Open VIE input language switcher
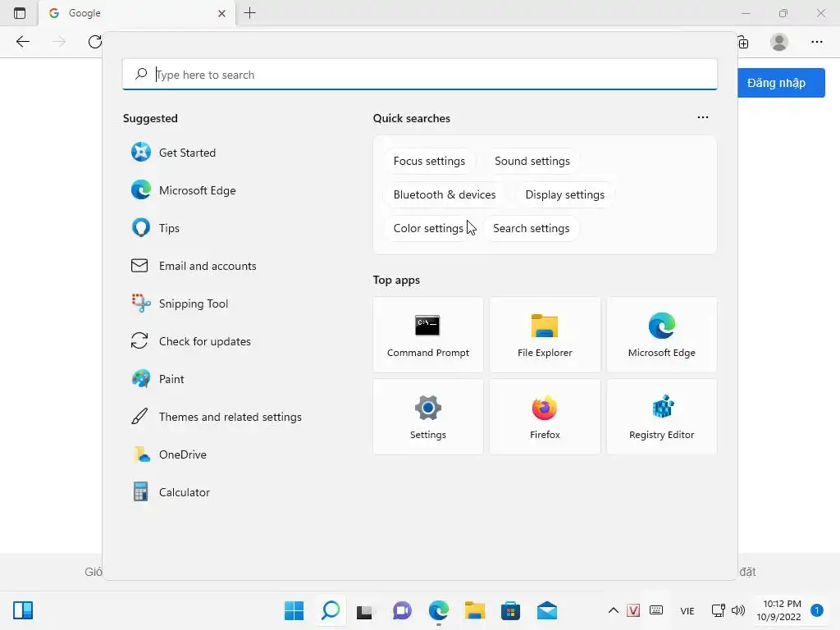The height and width of the screenshot is (630, 840). (x=687, y=610)
